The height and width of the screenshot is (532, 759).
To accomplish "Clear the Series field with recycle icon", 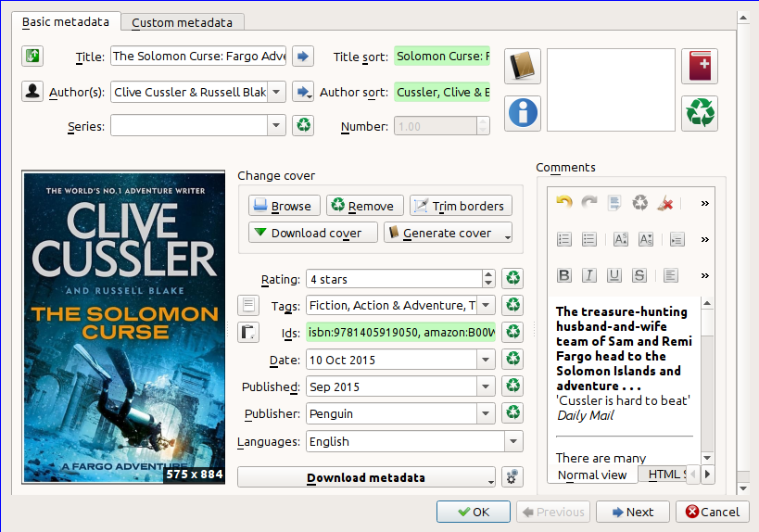I will tap(303, 126).
